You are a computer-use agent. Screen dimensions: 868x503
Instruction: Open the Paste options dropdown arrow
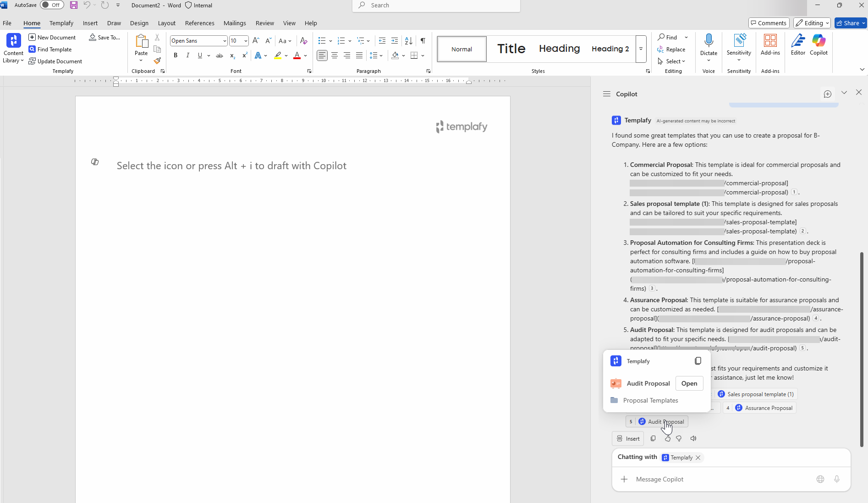pyautogui.click(x=141, y=61)
